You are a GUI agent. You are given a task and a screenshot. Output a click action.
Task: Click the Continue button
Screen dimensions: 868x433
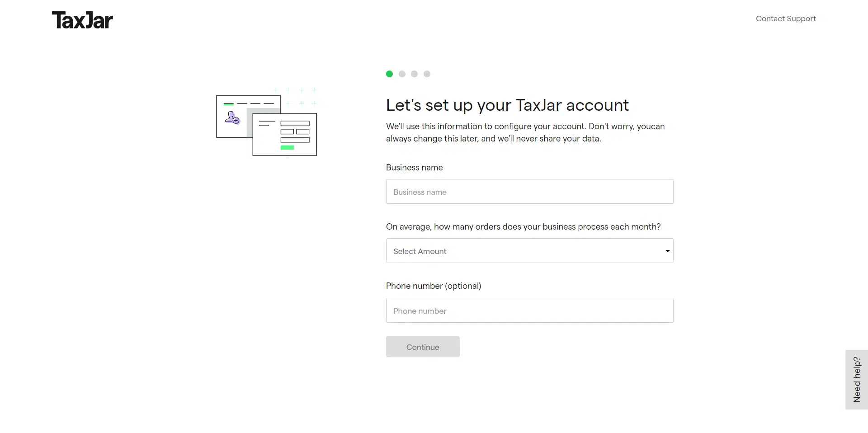423,347
